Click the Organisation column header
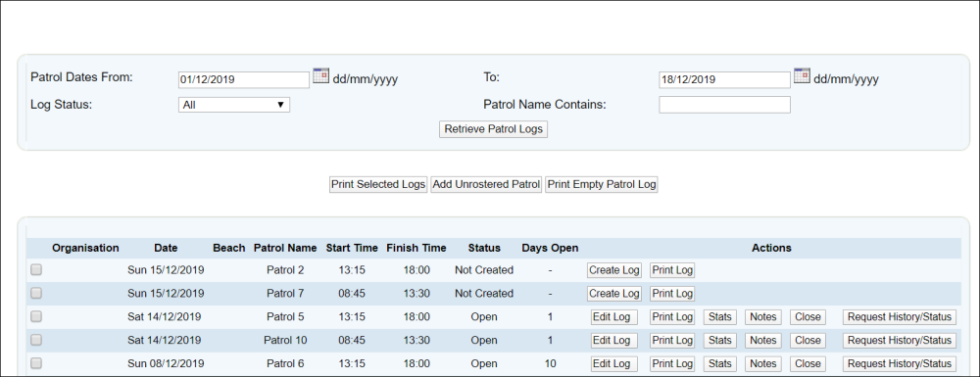Image resolution: width=980 pixels, height=377 pixels. pyautogui.click(x=85, y=248)
